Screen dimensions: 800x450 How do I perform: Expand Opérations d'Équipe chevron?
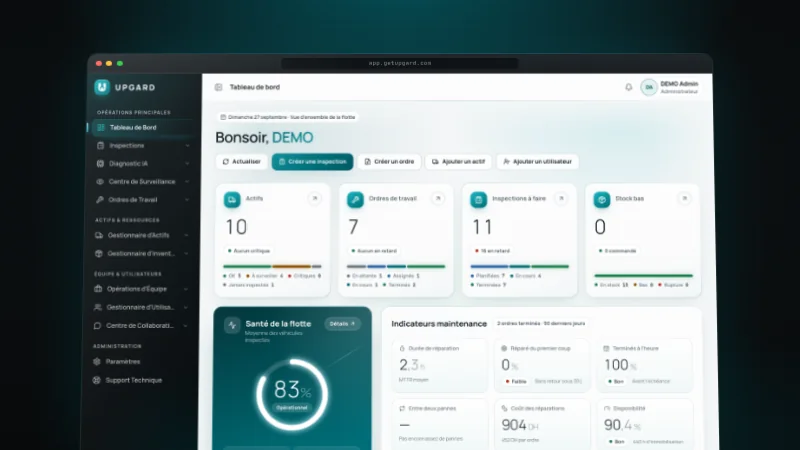click(x=186, y=289)
